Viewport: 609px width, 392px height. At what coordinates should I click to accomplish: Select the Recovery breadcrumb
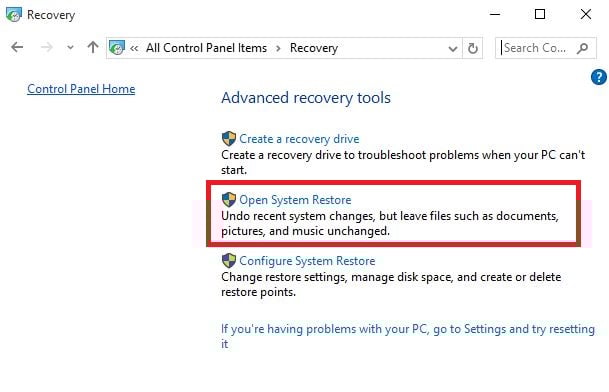pos(314,48)
